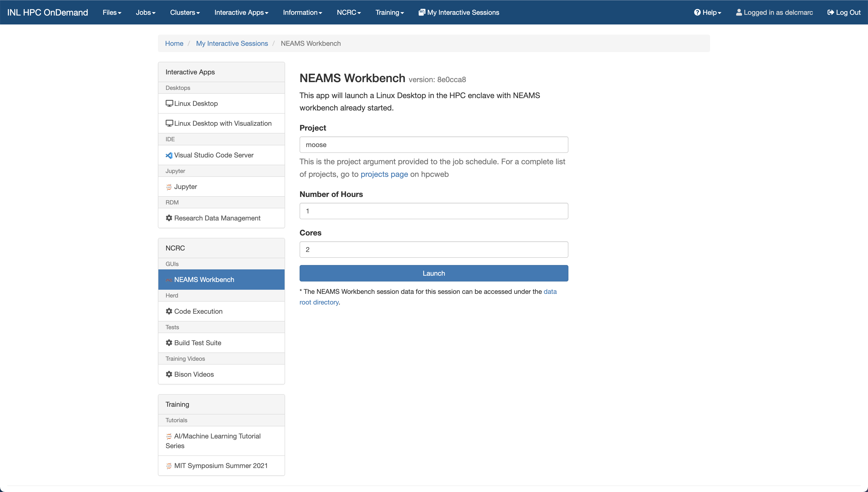This screenshot has height=492, width=868.
Task: Expand the Interactive Apps navbar dropdown
Action: [241, 13]
